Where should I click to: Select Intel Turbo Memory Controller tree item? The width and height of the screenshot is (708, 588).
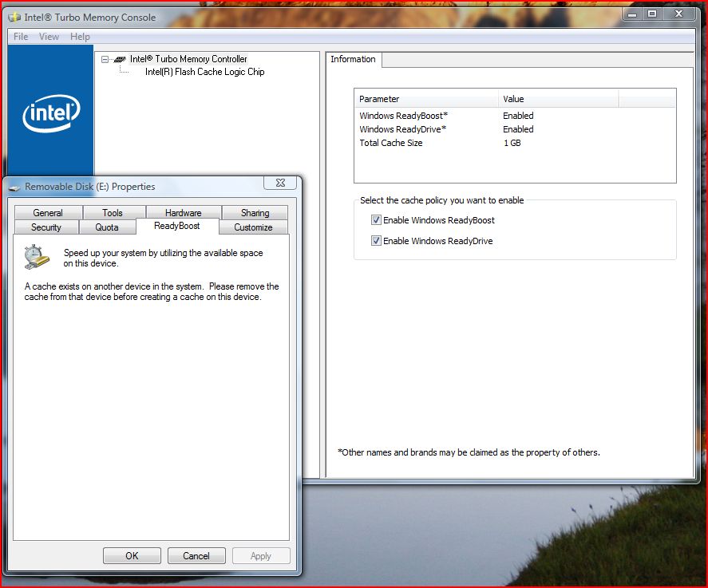tap(188, 59)
